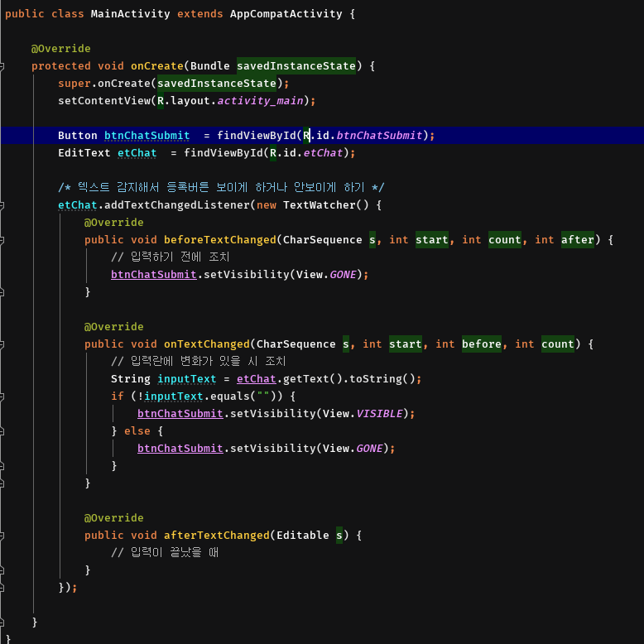The width and height of the screenshot is (644, 644).
Task: Place cursor on MainActivity class name
Action: click(130, 14)
